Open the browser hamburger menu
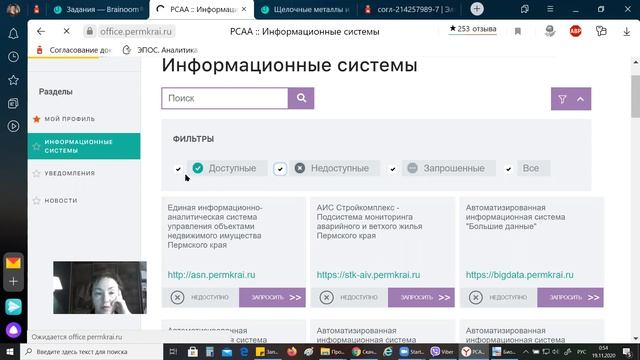 (x=550, y=9)
